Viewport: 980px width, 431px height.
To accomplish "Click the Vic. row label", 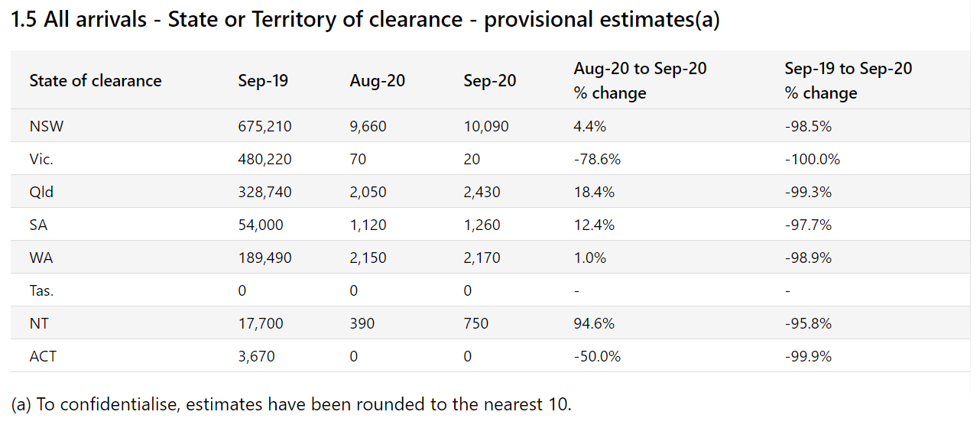I will pos(41,160).
